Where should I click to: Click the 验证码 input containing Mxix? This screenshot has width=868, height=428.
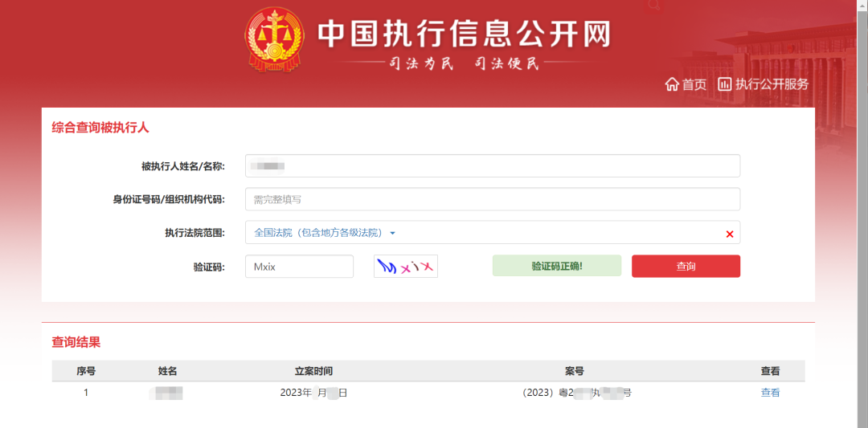pyautogui.click(x=300, y=267)
